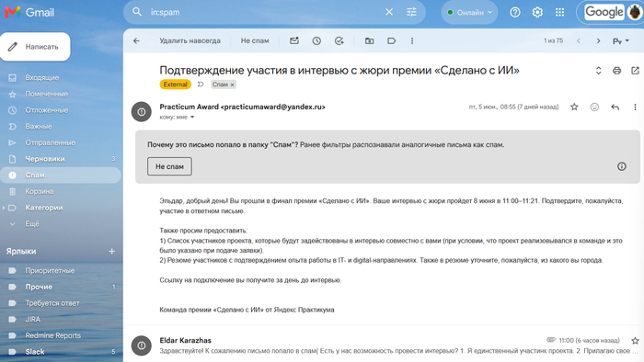Open Eldar Karazhas sender avatar
This screenshot has width=644, height=362.
[x=142, y=345]
